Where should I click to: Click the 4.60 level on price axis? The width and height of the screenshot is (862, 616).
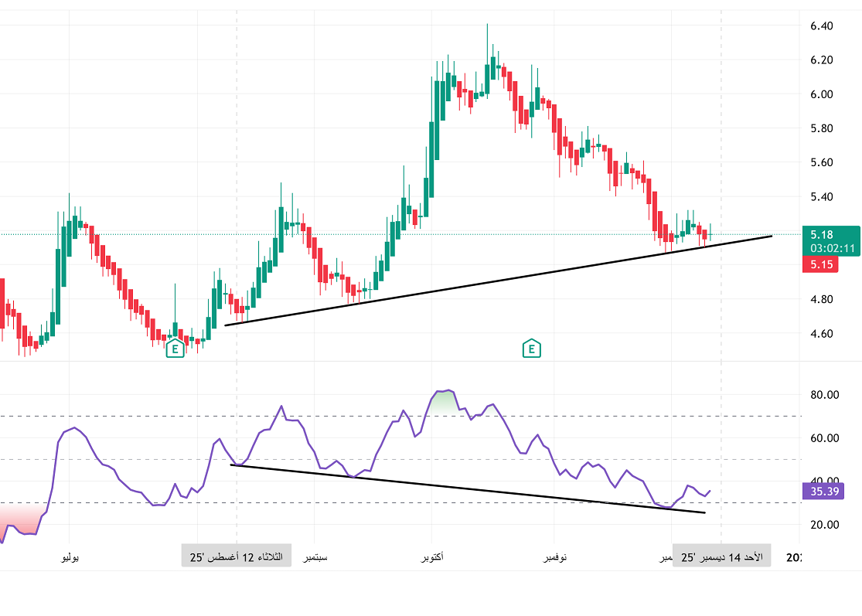click(821, 333)
